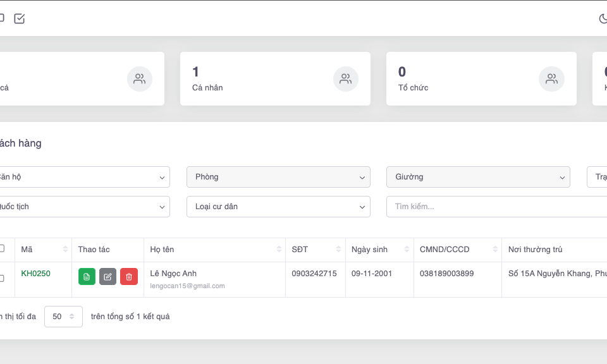Toggle dark mode moon icon

point(603,19)
